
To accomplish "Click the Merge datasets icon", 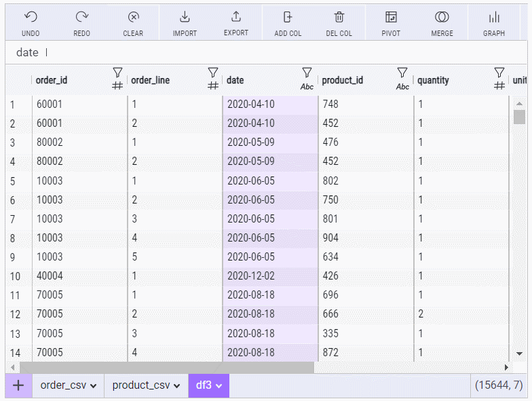I will pyautogui.click(x=442, y=18).
